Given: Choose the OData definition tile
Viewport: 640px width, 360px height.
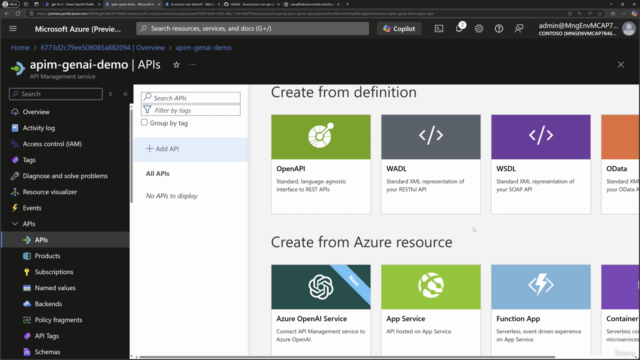Looking at the screenshot, I should tap(620, 164).
